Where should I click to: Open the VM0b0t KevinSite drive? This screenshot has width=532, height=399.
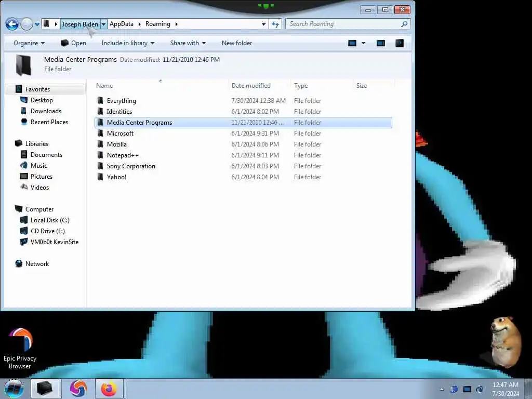tap(54, 242)
